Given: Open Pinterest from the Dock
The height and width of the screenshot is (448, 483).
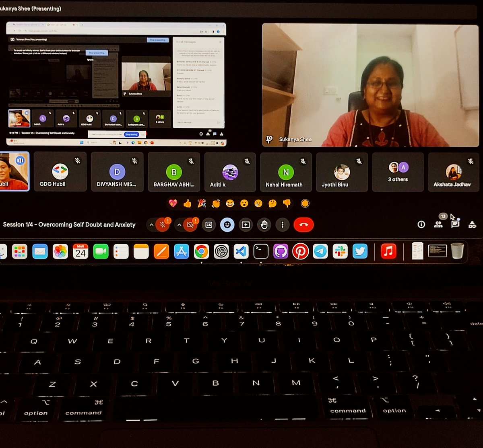Looking at the screenshot, I should pos(300,252).
